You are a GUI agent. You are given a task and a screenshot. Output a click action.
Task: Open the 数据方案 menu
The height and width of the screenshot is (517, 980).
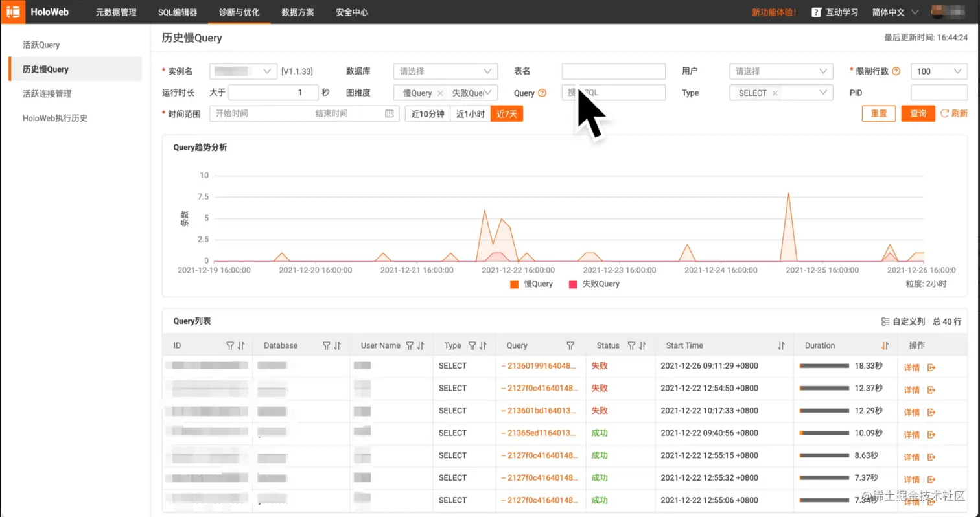pos(297,12)
